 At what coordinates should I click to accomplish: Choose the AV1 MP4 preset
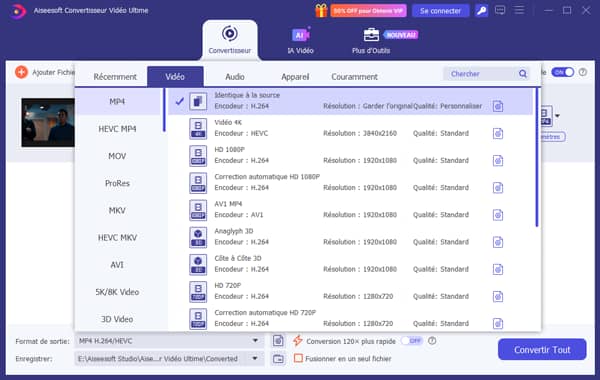coord(350,210)
